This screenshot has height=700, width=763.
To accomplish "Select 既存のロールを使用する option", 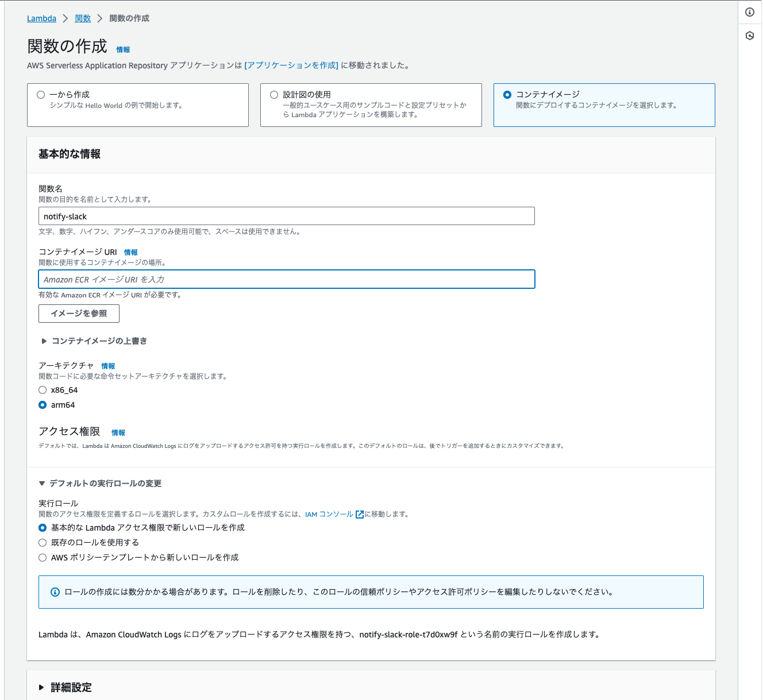I will 43,543.
